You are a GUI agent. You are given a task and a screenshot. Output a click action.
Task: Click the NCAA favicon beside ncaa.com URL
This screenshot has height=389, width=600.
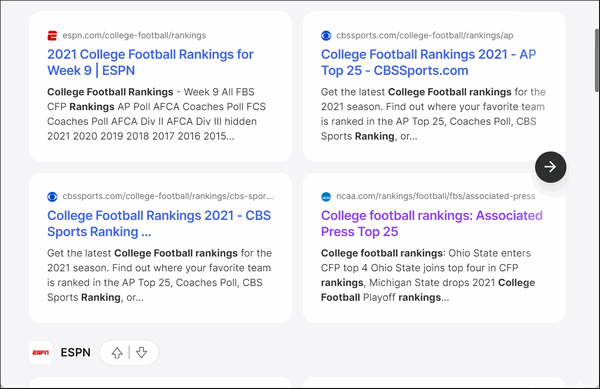[x=326, y=197]
